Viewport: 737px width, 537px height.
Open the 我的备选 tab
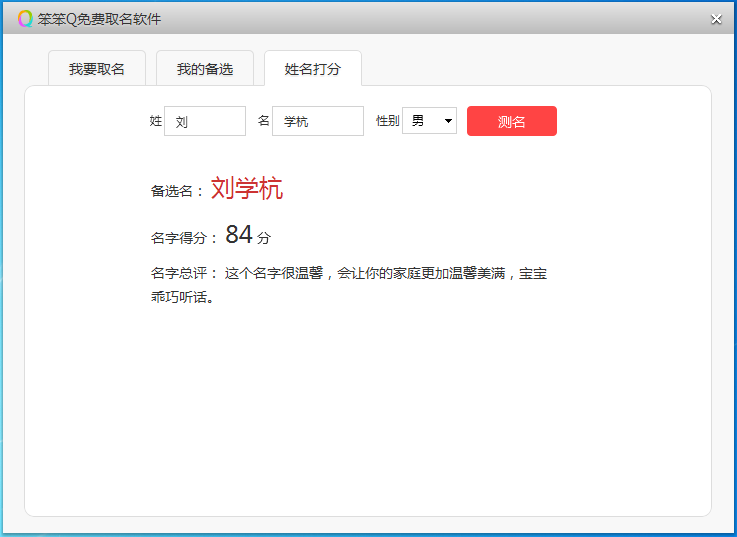pos(205,69)
